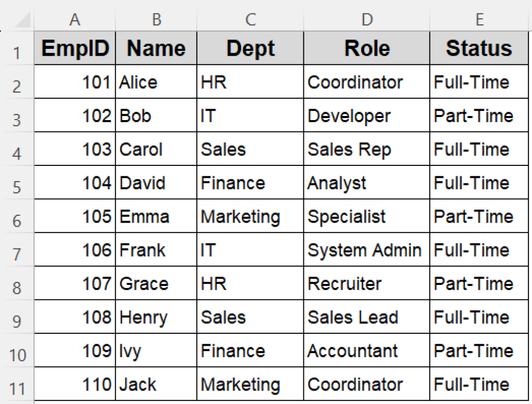The image size is (532, 404).
Task: Click Henry's Sales Lead cell
Action: point(366,317)
